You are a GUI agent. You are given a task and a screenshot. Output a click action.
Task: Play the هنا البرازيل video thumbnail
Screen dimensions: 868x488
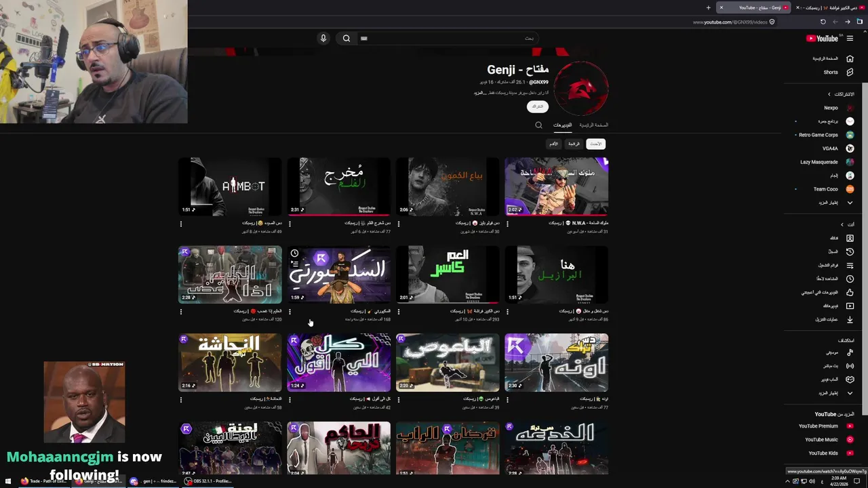[x=556, y=274]
